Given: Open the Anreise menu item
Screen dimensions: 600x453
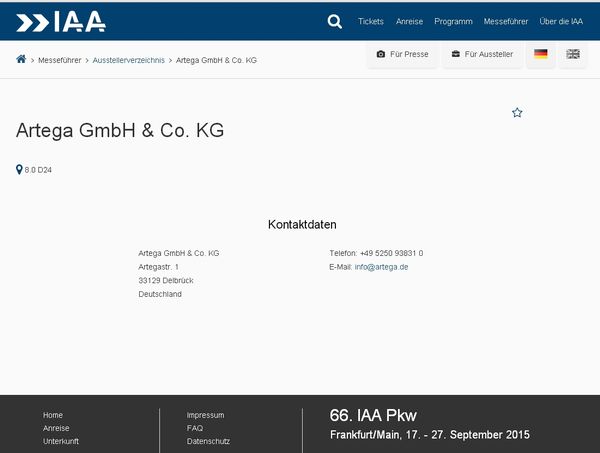Looking at the screenshot, I should point(409,21).
